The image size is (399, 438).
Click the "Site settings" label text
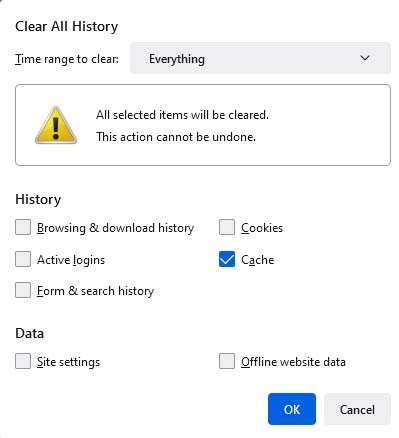pyautogui.click(x=69, y=362)
